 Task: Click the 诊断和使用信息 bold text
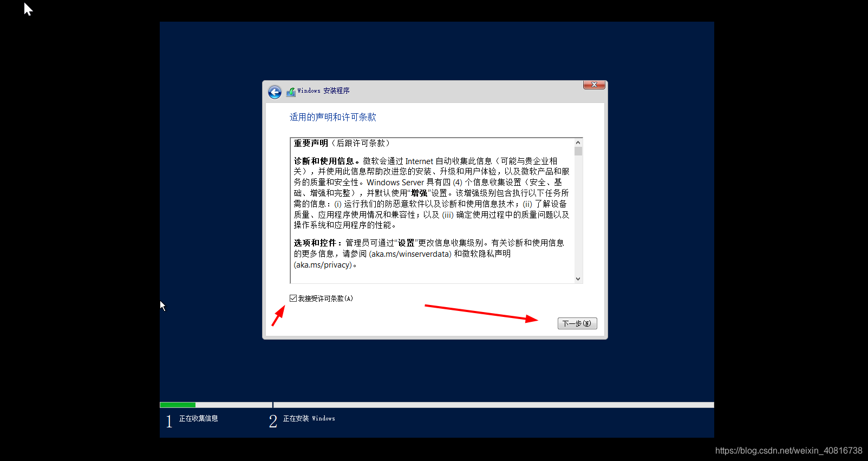[x=324, y=161]
